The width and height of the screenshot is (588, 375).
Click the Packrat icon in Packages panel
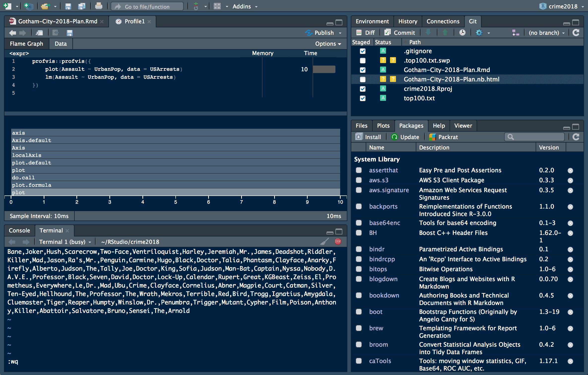[432, 136]
